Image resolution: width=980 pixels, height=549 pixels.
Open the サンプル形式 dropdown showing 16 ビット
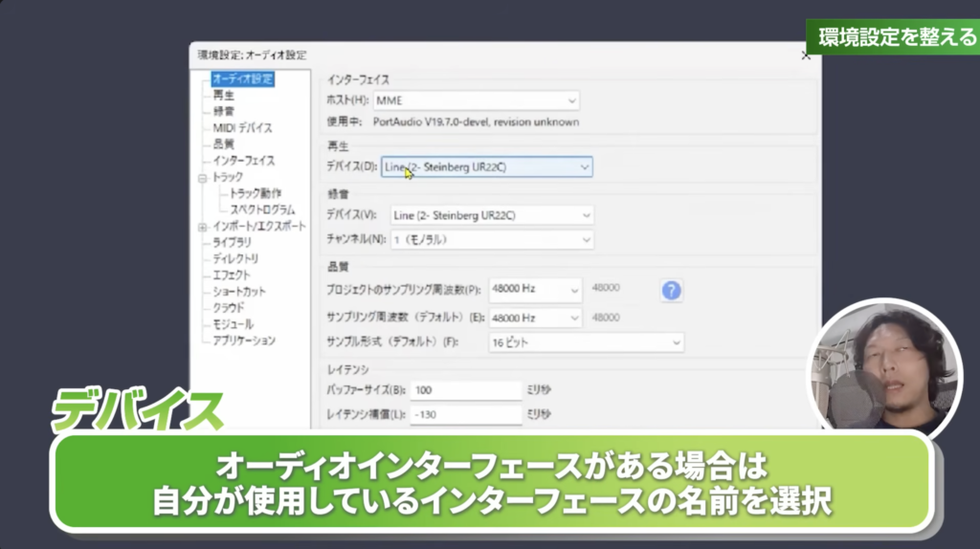(x=586, y=341)
